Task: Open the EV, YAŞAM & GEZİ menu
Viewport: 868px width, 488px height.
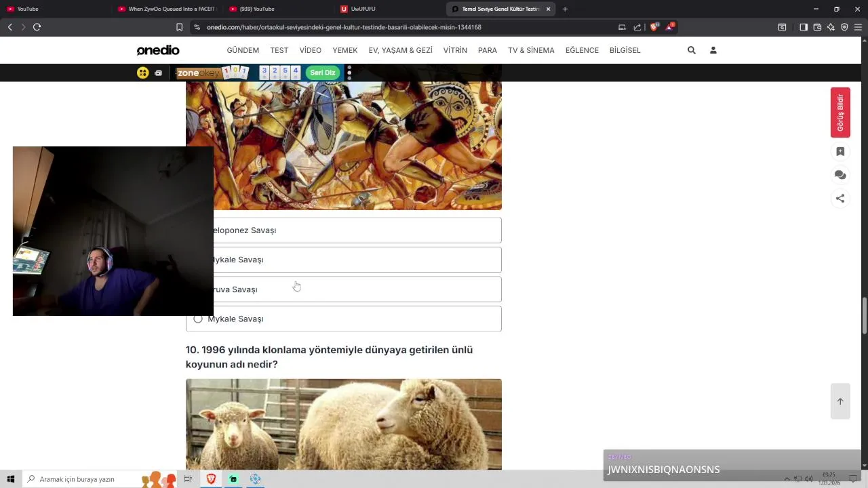Action: point(400,50)
